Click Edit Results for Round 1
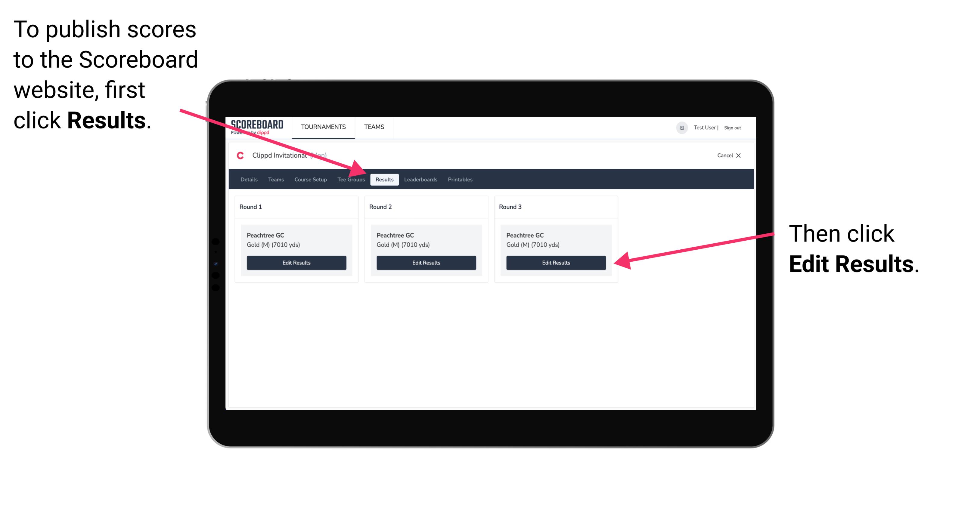This screenshot has height=527, width=980. click(297, 263)
